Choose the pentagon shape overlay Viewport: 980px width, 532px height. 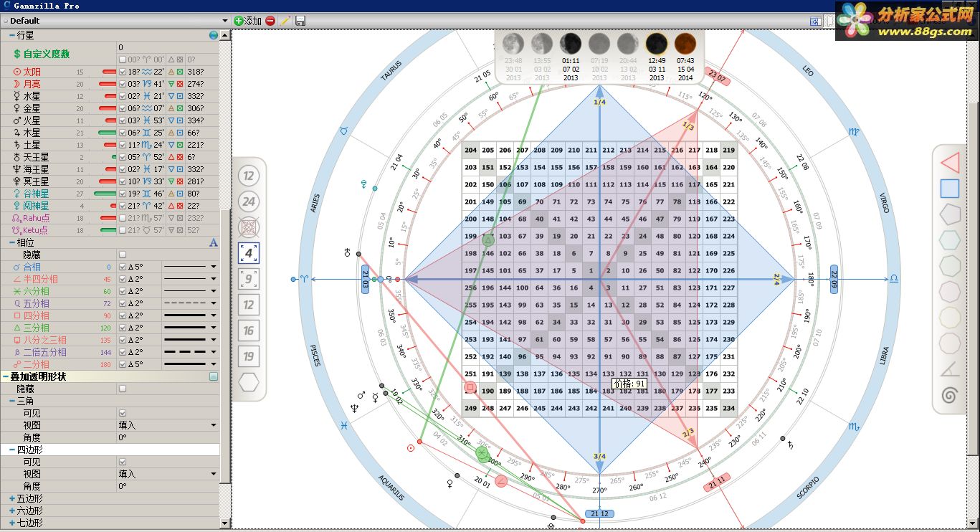(950, 214)
